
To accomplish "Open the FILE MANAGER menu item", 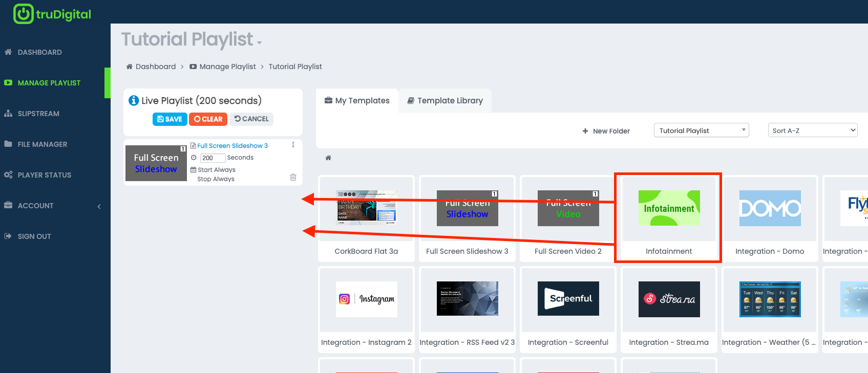I will 43,144.
